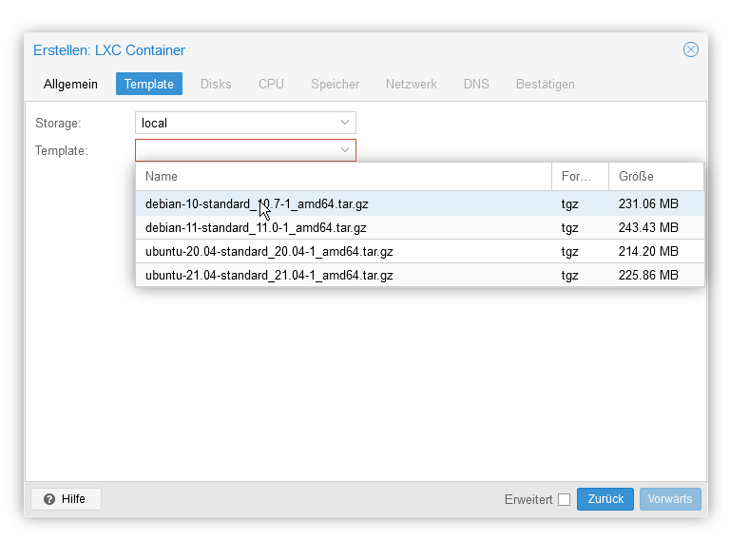
Task: Select the local storage combo box
Action: (x=245, y=123)
